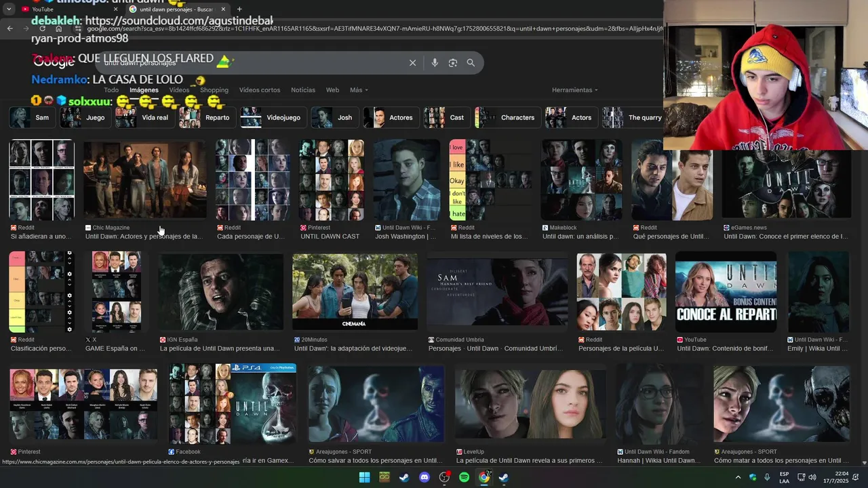Reload the current page
Viewport: 868px width, 488px height.
coord(43,28)
